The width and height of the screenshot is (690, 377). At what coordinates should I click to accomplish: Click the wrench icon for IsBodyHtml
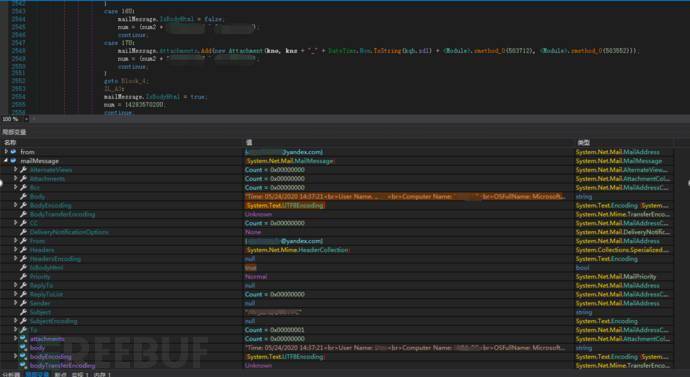[23, 267]
